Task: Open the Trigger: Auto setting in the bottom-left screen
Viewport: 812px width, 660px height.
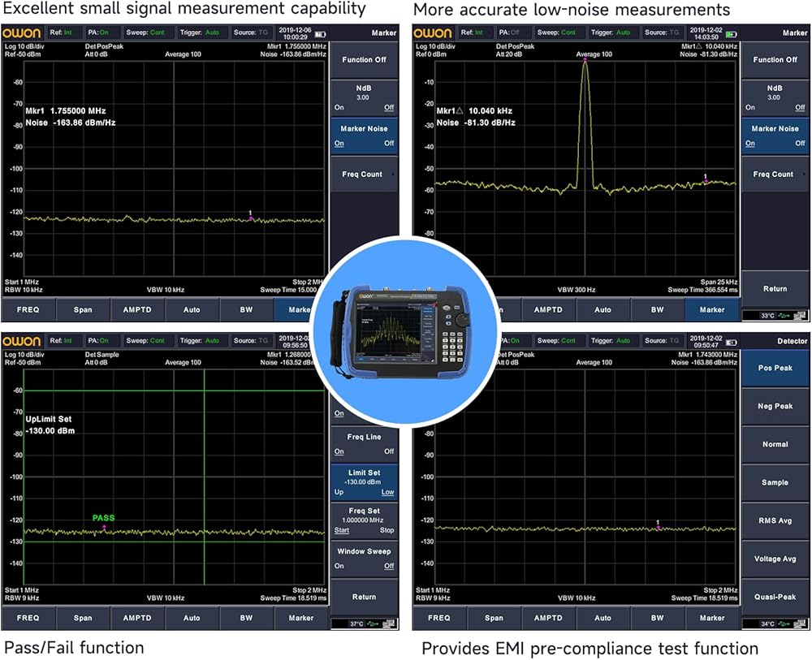Action: [201, 341]
